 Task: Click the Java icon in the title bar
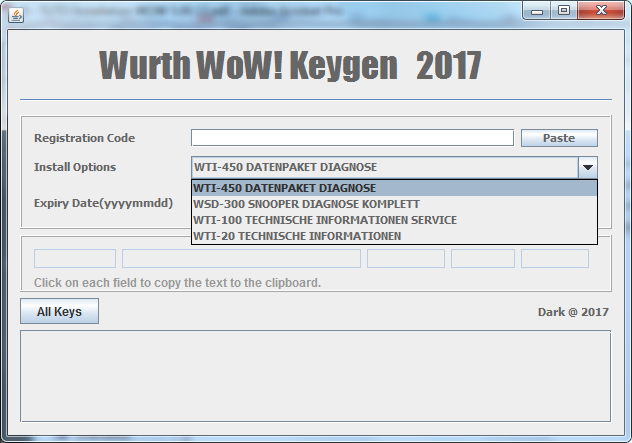16,15
